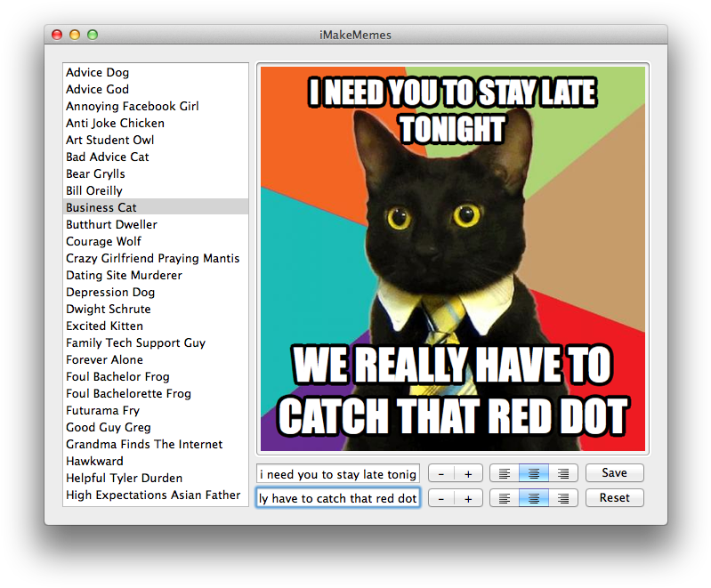Select Dwight Schrute template
The height and width of the screenshot is (588, 711).
156,310
